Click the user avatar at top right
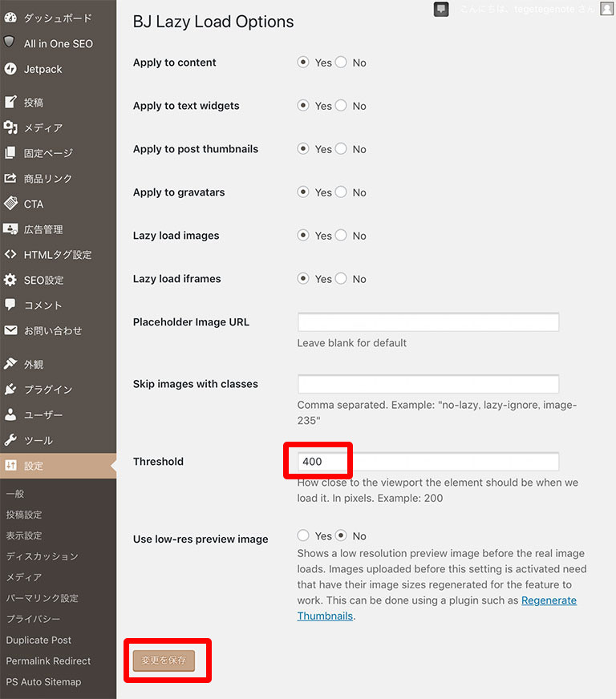 [606, 9]
